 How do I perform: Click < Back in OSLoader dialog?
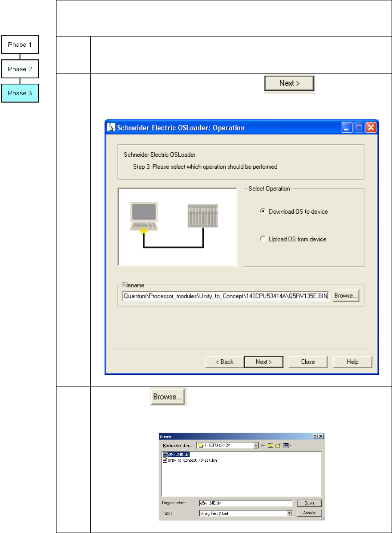click(225, 362)
